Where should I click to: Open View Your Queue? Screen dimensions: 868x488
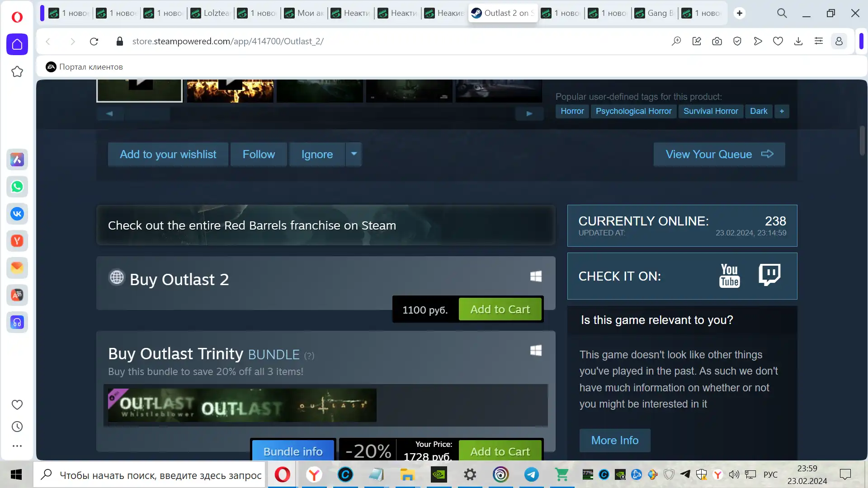pyautogui.click(x=719, y=154)
